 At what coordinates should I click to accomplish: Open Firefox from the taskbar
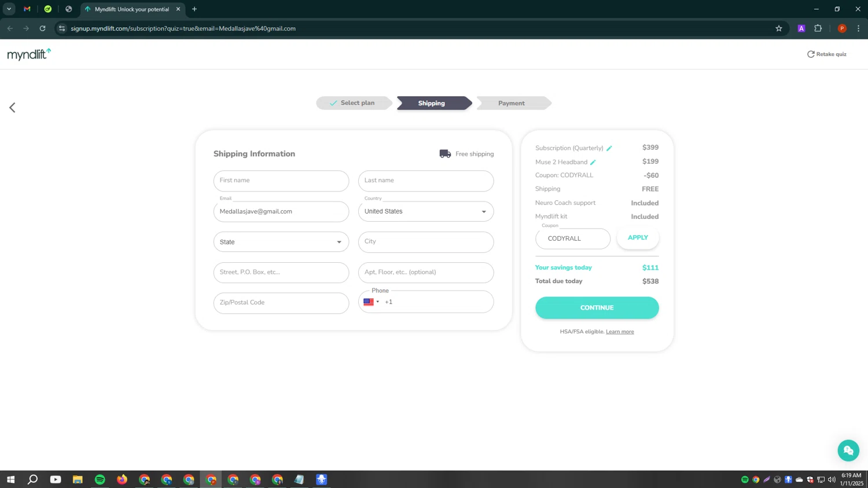122,479
